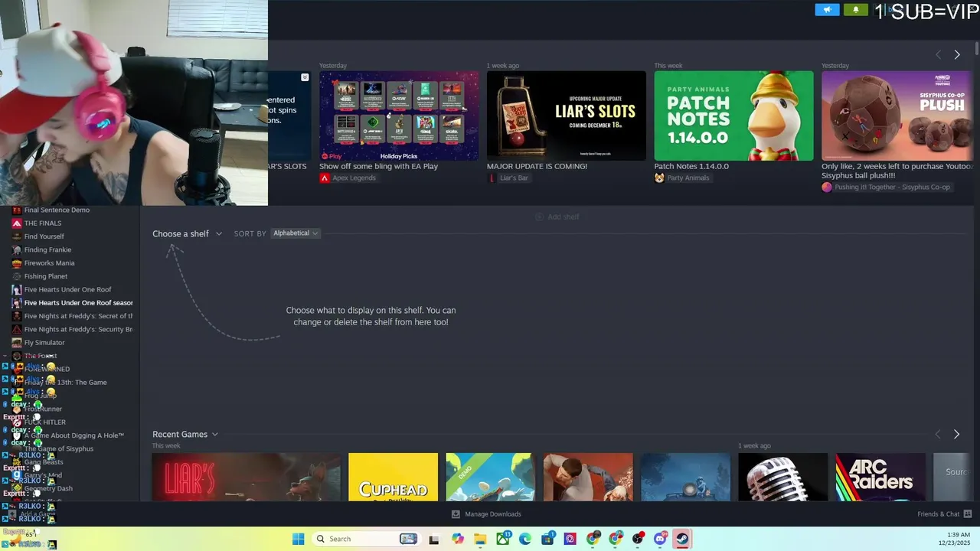Viewport: 980px width, 551px height.
Task: Click Manage Downloads at the bottom
Action: pos(486,514)
